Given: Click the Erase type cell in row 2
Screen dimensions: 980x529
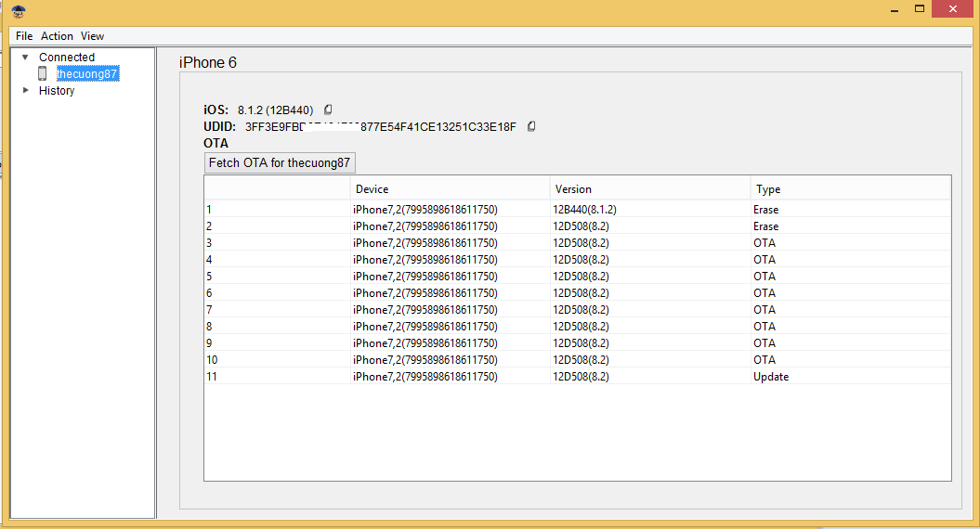Looking at the screenshot, I should click(x=850, y=226).
